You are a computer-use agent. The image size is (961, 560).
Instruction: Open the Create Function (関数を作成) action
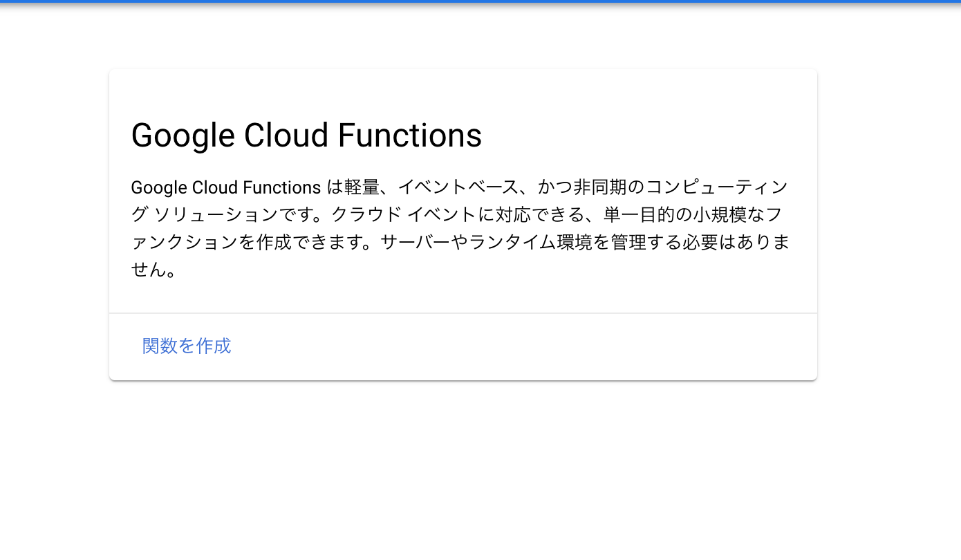186,346
